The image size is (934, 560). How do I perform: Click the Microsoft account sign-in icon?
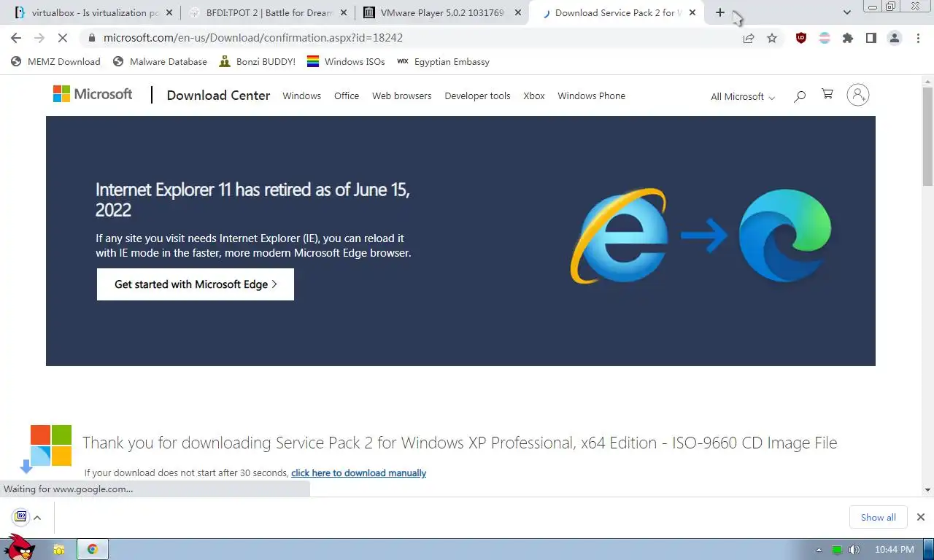(x=858, y=95)
